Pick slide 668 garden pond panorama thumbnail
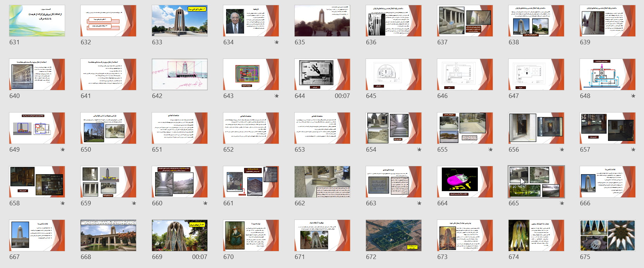 click(108, 235)
